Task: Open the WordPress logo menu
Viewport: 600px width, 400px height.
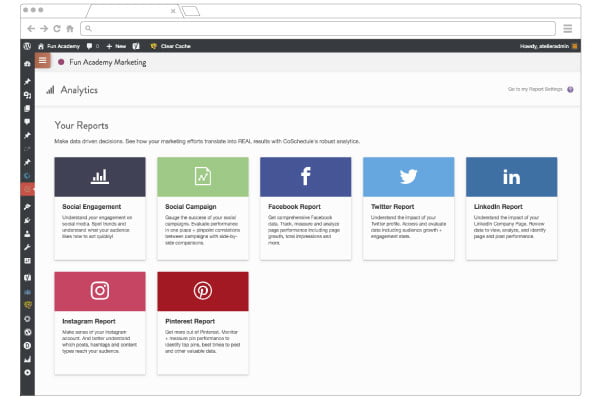Action: [27, 46]
